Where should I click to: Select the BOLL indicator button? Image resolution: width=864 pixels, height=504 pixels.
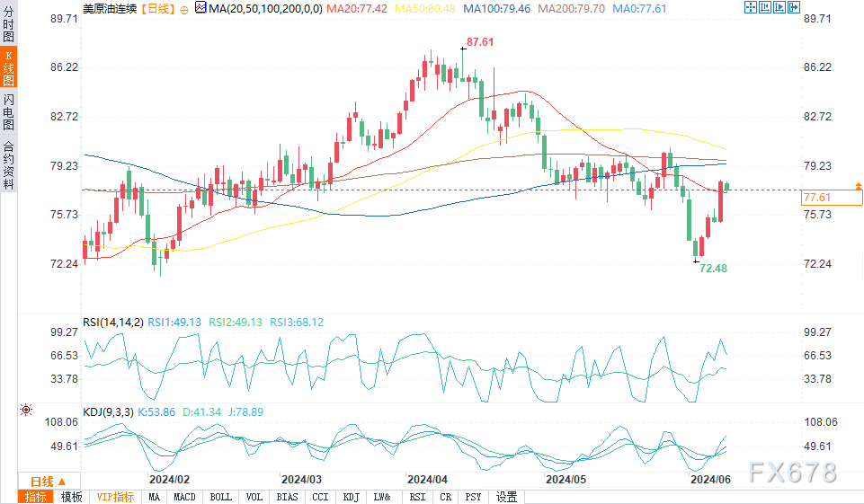pos(220,497)
